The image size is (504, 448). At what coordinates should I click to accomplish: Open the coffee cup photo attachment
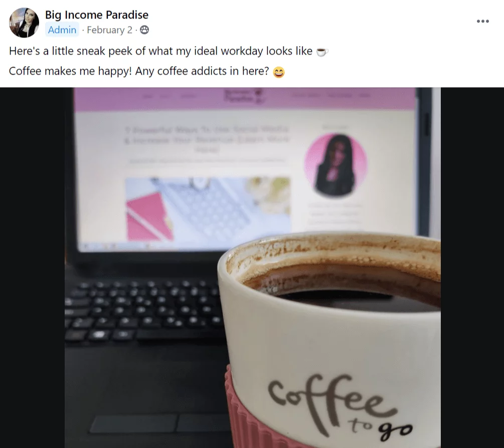(x=252, y=268)
